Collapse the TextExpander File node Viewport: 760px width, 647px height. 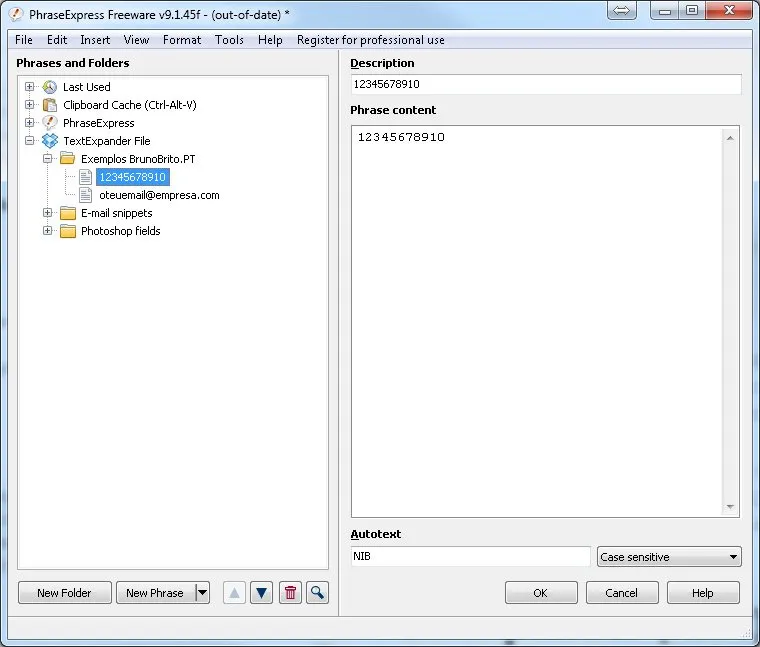pos(30,141)
